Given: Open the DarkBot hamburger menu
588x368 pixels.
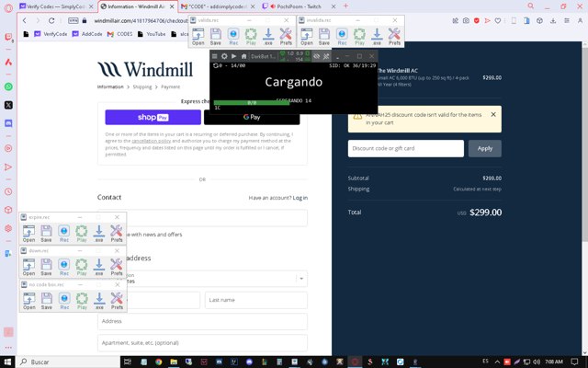Looking at the screenshot, I should (x=214, y=56).
